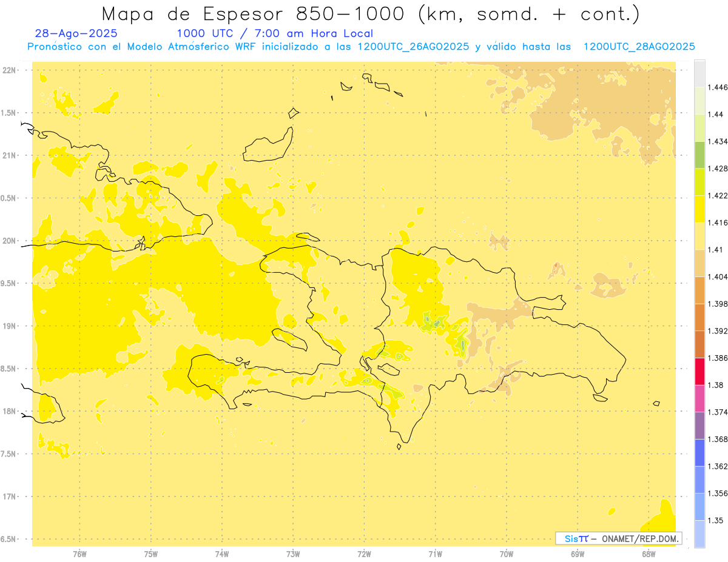Click colorbar value '1.368'
This screenshot has width=728, height=562.
(x=718, y=440)
